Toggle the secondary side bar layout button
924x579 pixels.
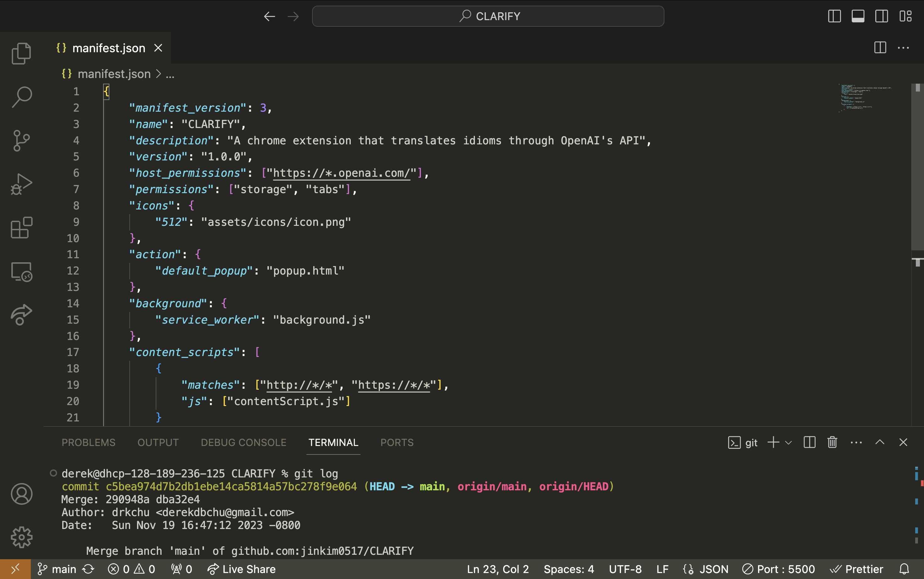tap(882, 16)
